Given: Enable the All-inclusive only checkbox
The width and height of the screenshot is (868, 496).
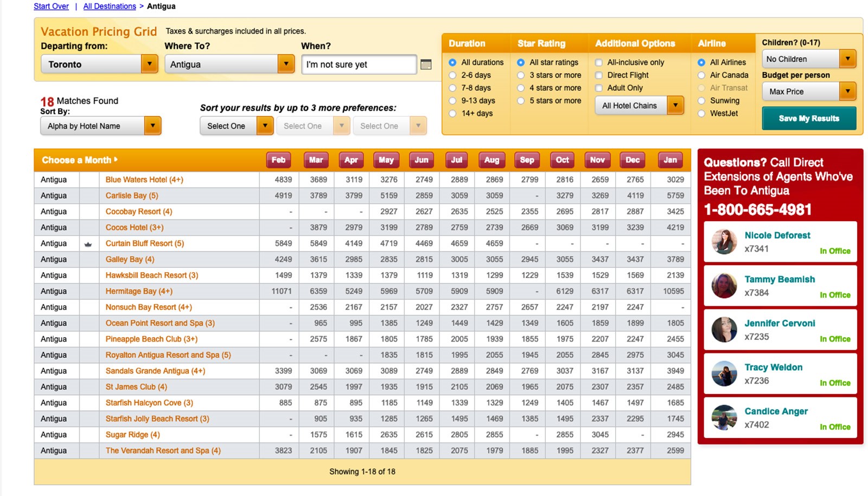Looking at the screenshot, I should point(599,62).
